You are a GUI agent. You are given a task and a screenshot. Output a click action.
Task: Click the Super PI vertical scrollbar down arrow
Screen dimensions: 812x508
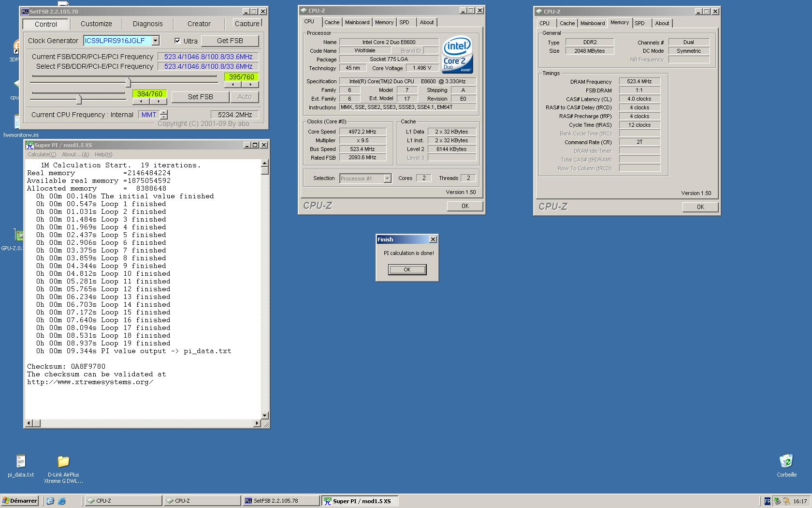264,415
